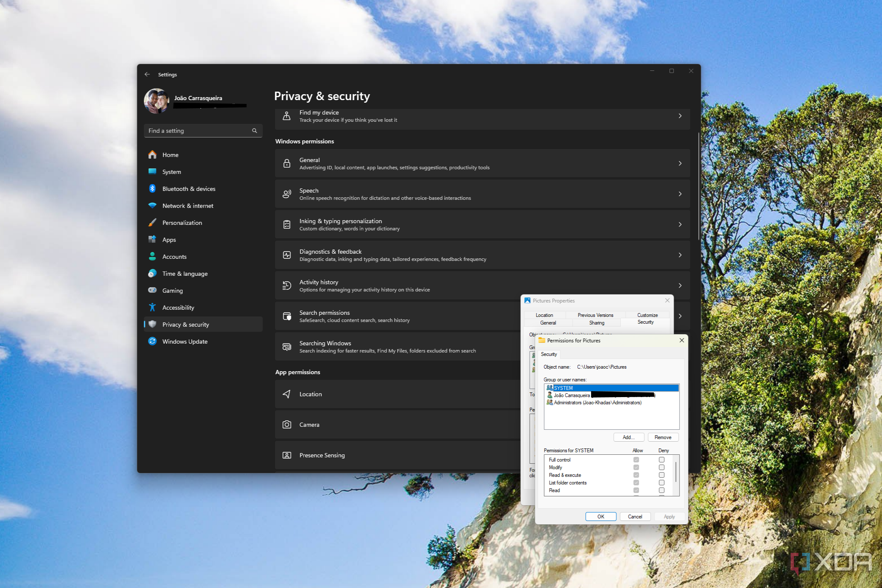The height and width of the screenshot is (588, 882).
Task: Open Personalization settings
Action: [203, 223]
